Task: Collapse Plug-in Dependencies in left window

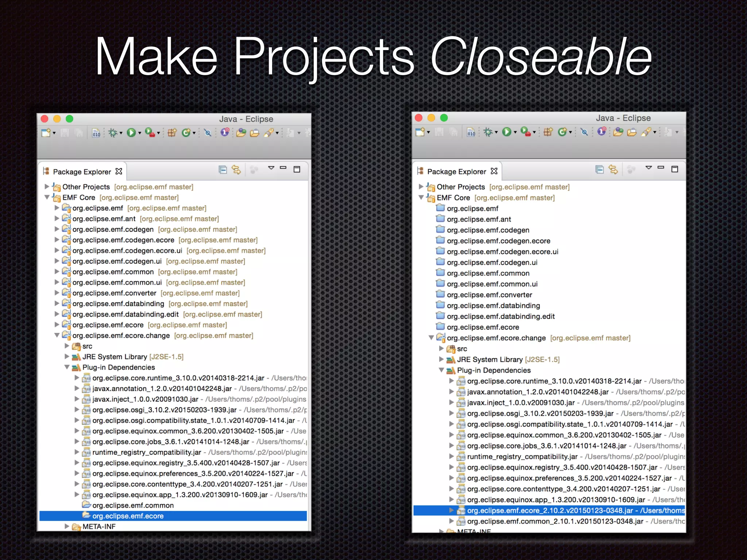Action: point(67,367)
